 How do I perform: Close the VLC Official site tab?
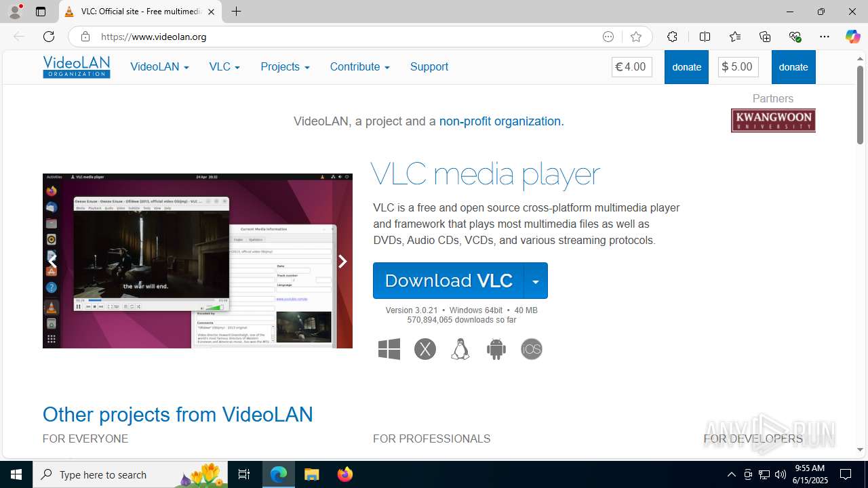[x=212, y=12]
